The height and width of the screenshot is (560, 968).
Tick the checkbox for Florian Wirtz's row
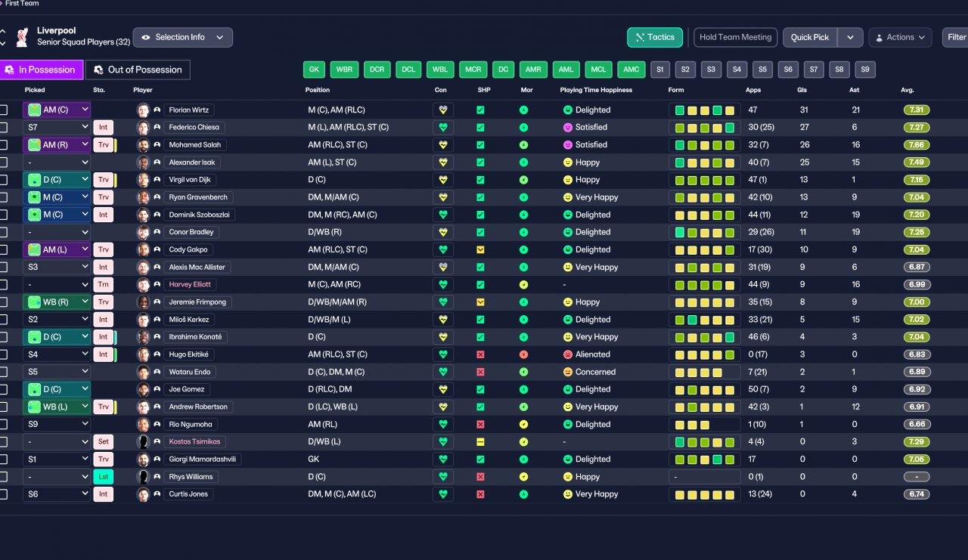click(x=3, y=110)
